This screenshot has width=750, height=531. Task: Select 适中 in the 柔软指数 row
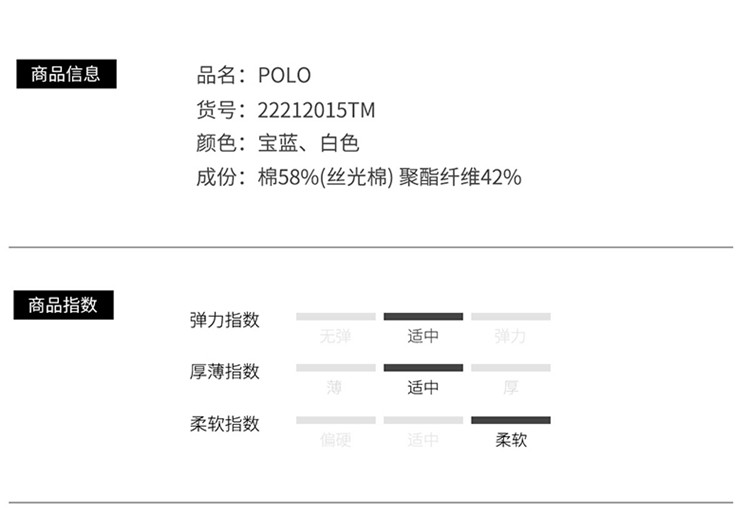(x=423, y=440)
